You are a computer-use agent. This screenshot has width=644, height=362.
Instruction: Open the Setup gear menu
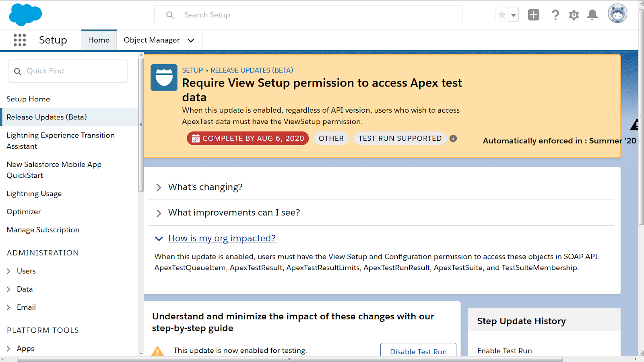tap(574, 15)
